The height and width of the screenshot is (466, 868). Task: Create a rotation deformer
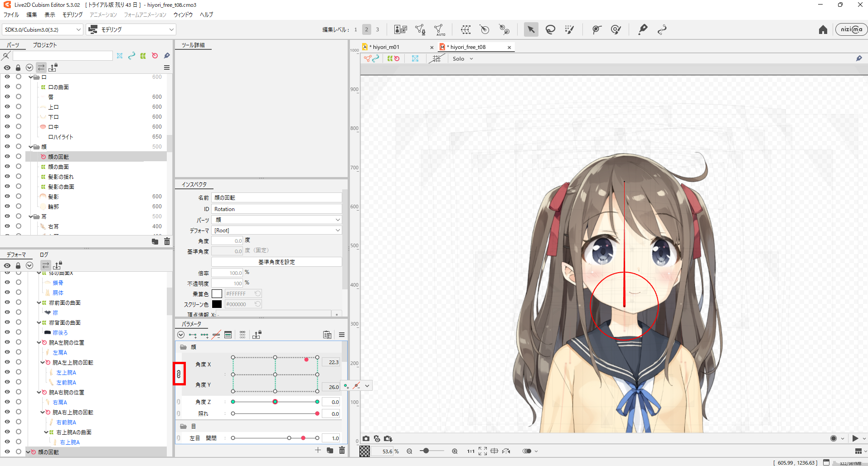pyautogui.click(x=485, y=29)
